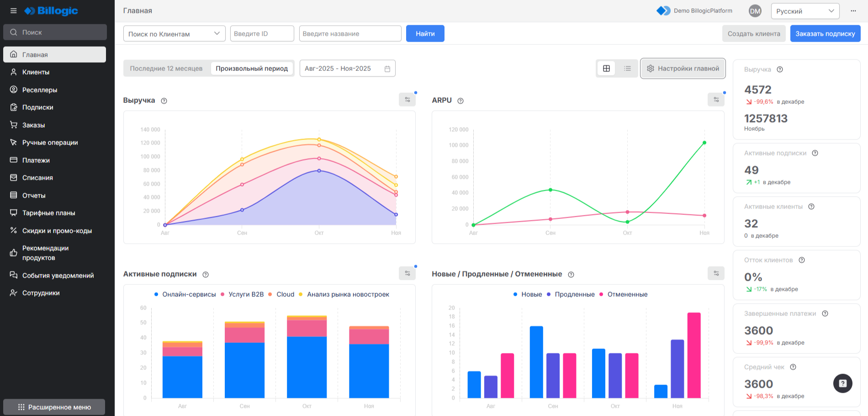Switch to list view layout

click(627, 69)
